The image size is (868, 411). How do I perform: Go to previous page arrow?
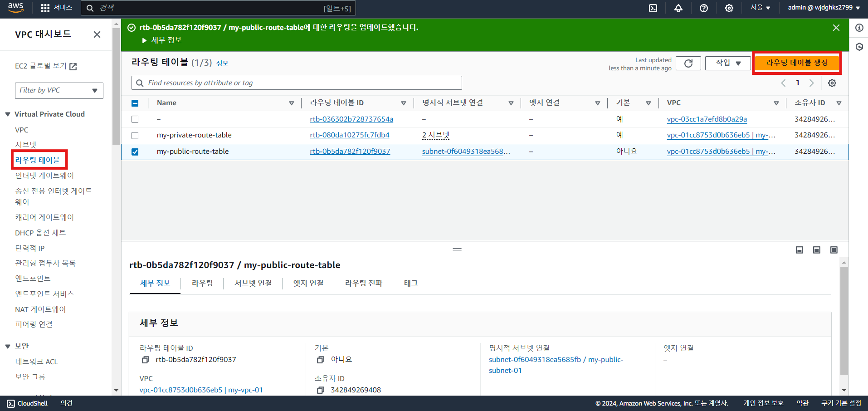pos(783,83)
